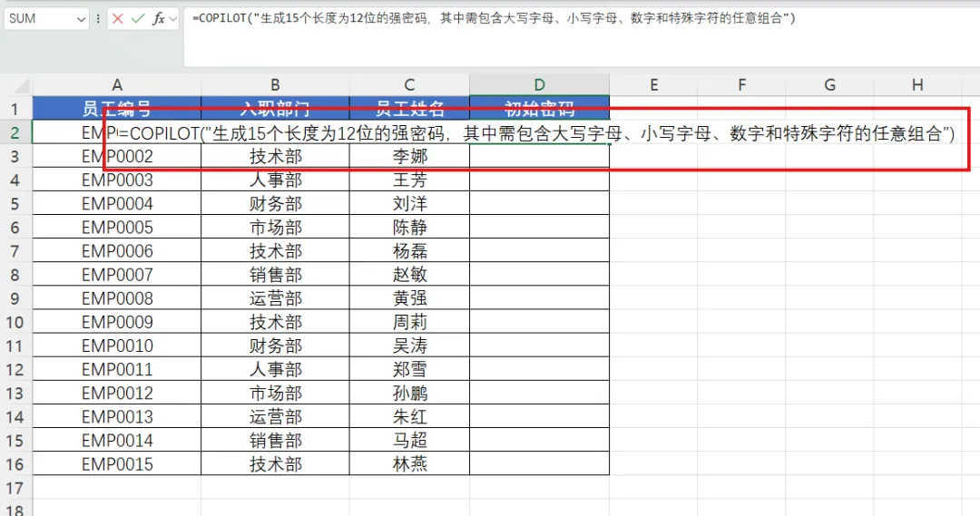The image size is (980, 516).
Task: Click name cell 黄强
Action: (409, 298)
